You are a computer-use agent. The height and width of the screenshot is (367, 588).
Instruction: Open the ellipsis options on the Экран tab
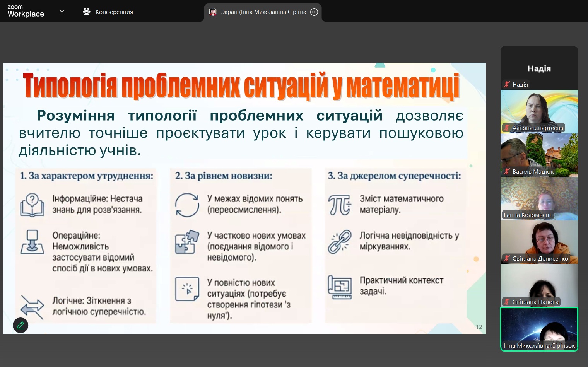pos(314,12)
